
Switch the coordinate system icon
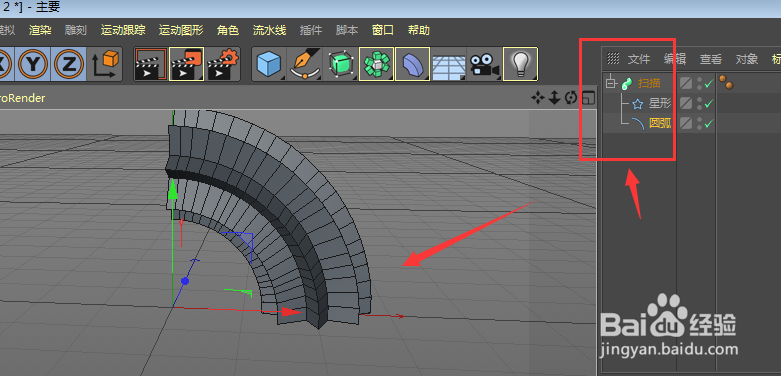pos(105,64)
